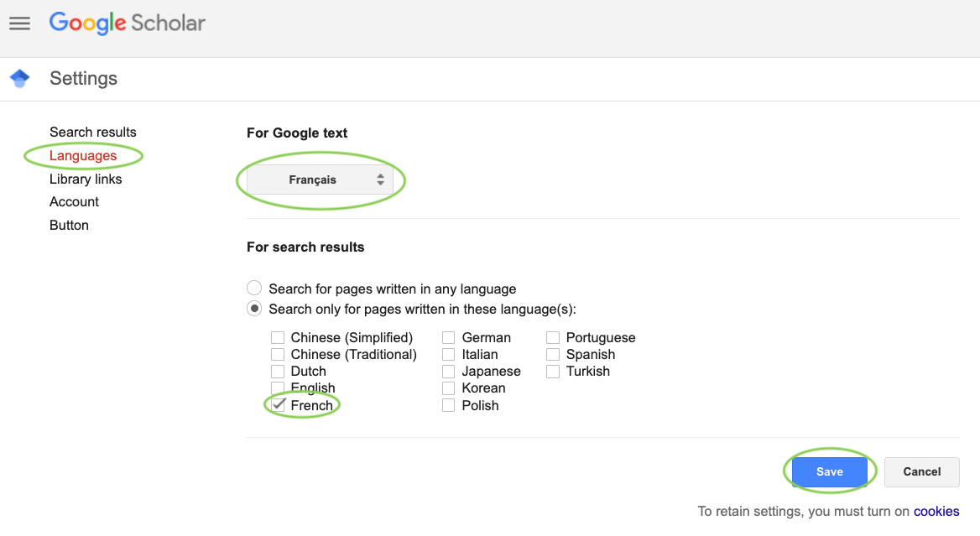
Task: Enable the Polish language checkbox
Action: tap(448, 405)
